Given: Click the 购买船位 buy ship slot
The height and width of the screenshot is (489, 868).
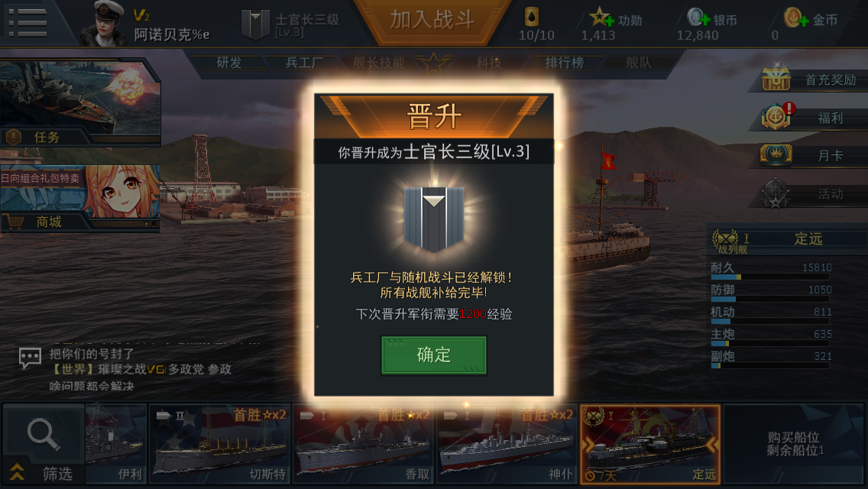Looking at the screenshot, I should [794, 444].
